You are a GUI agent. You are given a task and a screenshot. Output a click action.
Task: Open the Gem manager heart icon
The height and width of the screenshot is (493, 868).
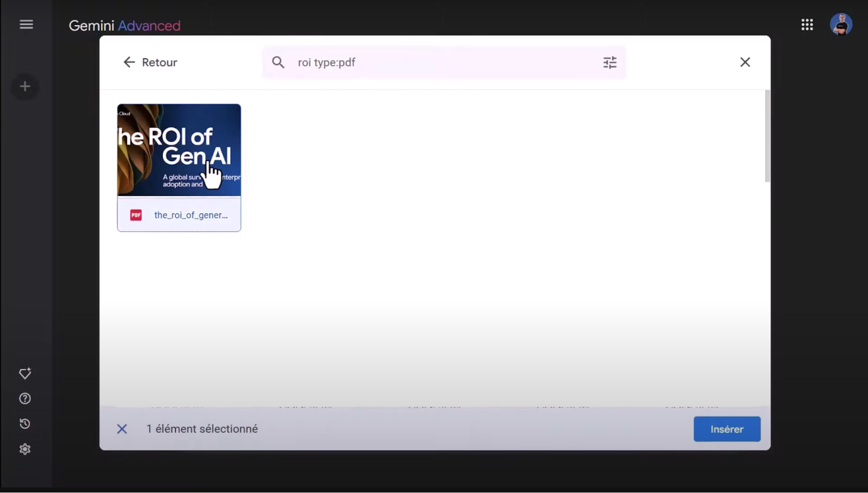pos(25,373)
